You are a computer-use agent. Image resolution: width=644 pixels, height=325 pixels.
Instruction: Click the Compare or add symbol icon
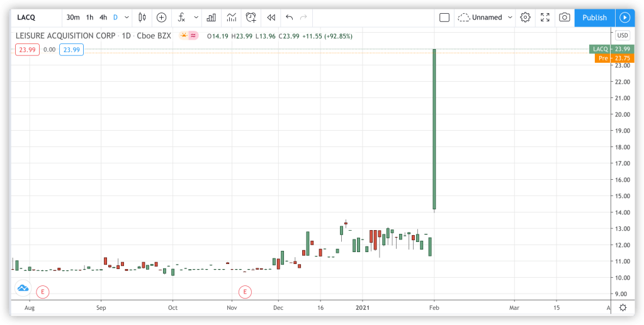click(162, 18)
